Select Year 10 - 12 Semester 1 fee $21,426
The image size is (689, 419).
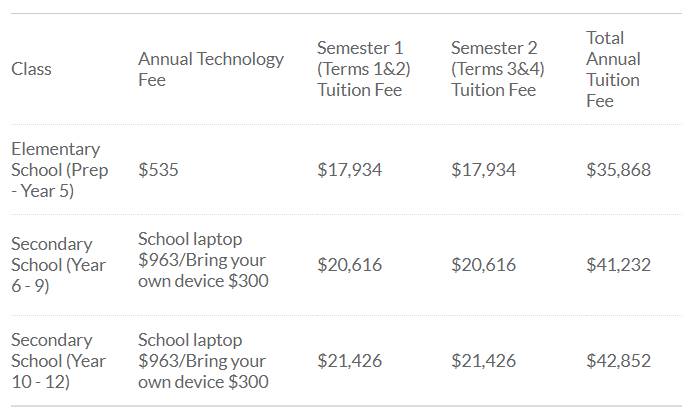point(349,361)
